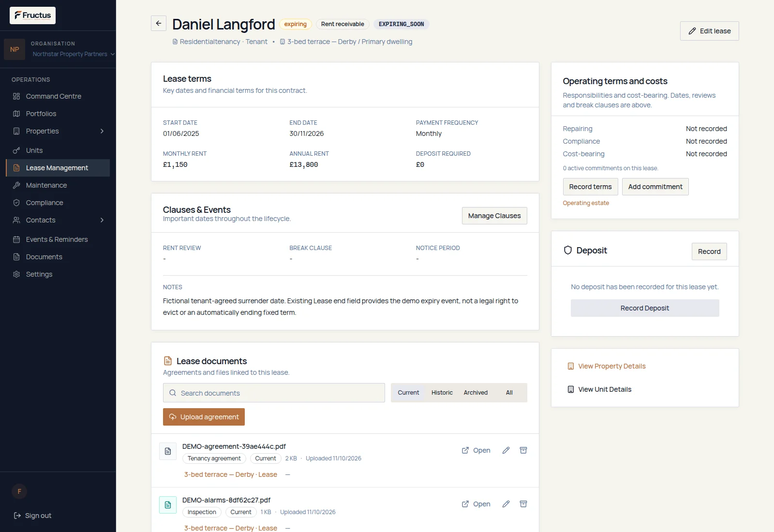774x532 pixels.
Task: Open Settings in sidebar
Action: coord(58,274)
